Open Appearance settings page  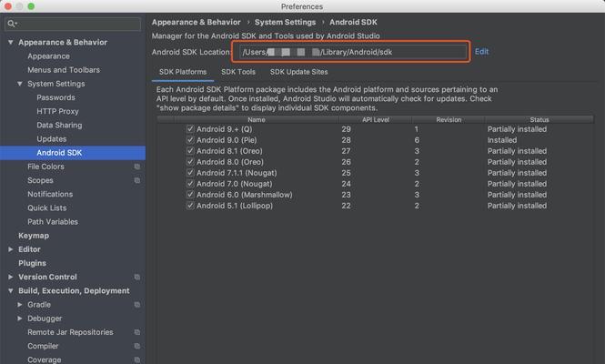click(48, 56)
